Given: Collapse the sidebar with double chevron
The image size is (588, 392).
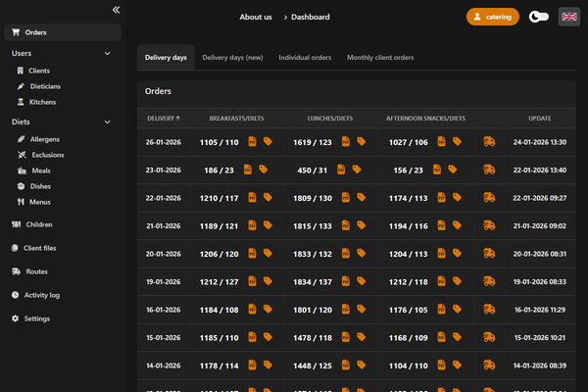Looking at the screenshot, I should (116, 10).
